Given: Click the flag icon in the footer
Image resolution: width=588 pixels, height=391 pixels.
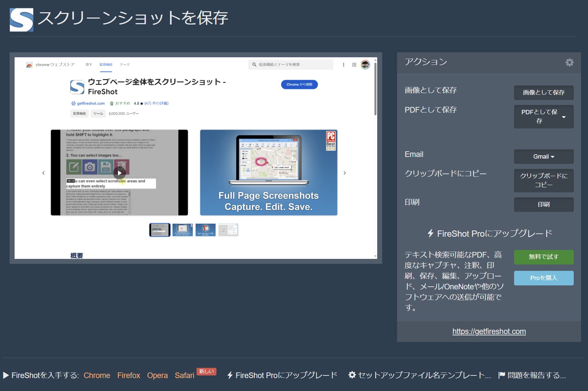Looking at the screenshot, I should click(502, 375).
